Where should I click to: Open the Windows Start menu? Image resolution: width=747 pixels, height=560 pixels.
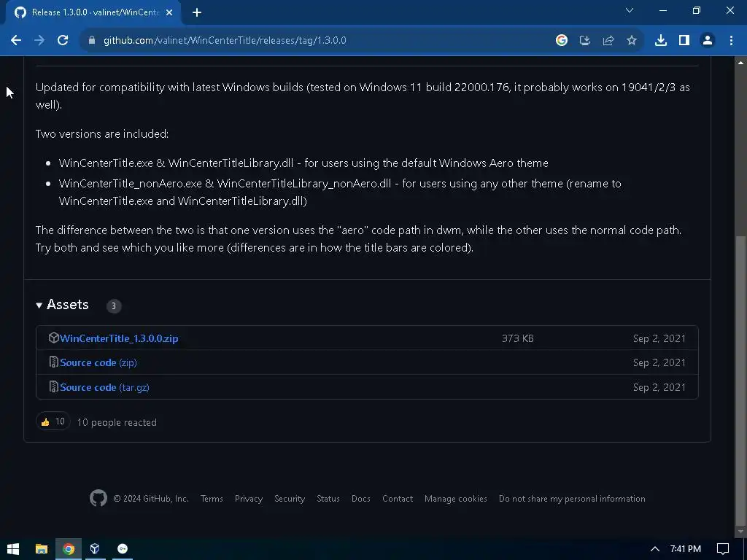[x=13, y=549]
